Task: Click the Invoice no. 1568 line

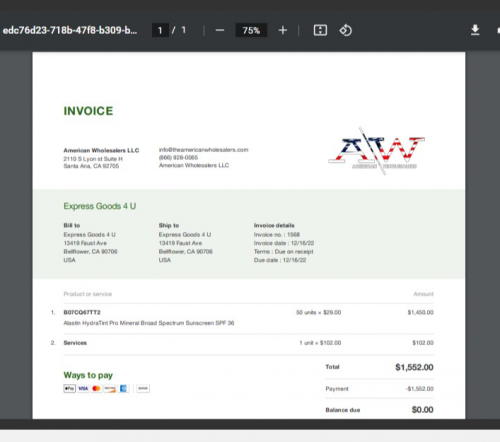Action: point(277,235)
